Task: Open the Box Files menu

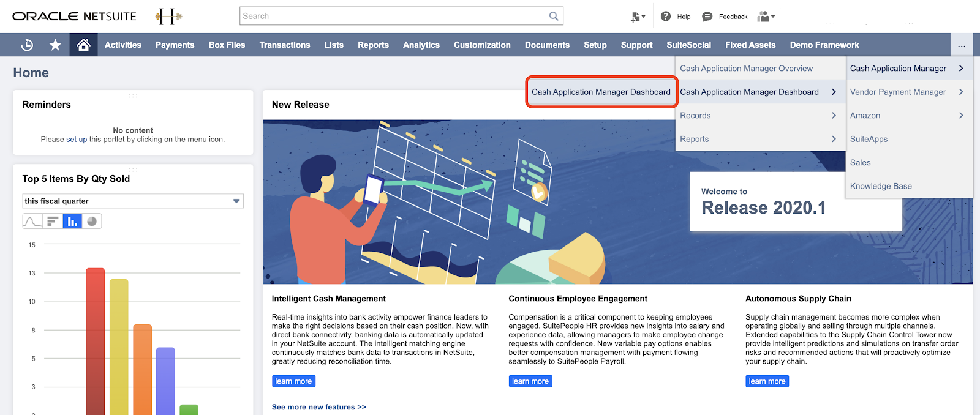Action: point(227,45)
